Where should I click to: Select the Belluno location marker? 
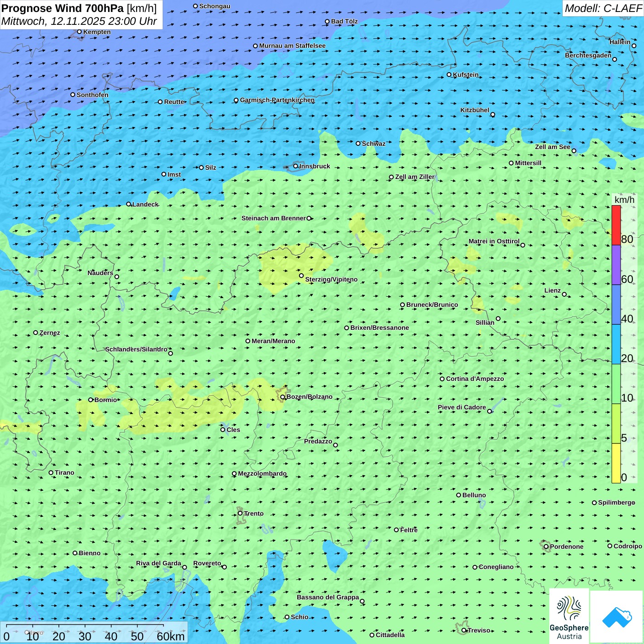coord(459,495)
